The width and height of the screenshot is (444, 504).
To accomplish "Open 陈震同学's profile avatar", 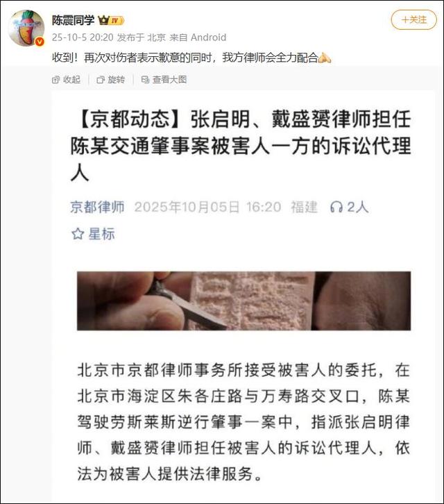I will coord(26,28).
